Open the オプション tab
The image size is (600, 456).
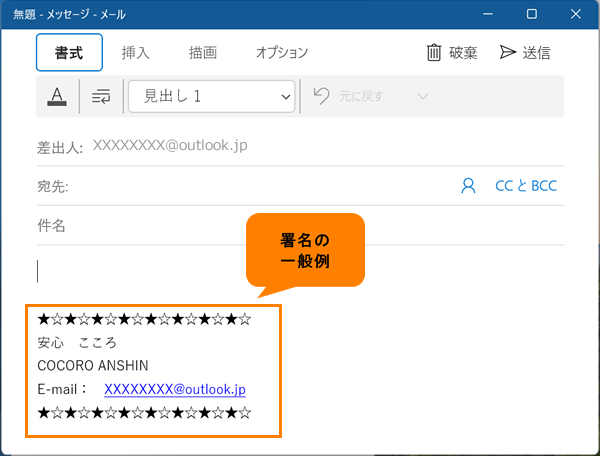(281, 53)
